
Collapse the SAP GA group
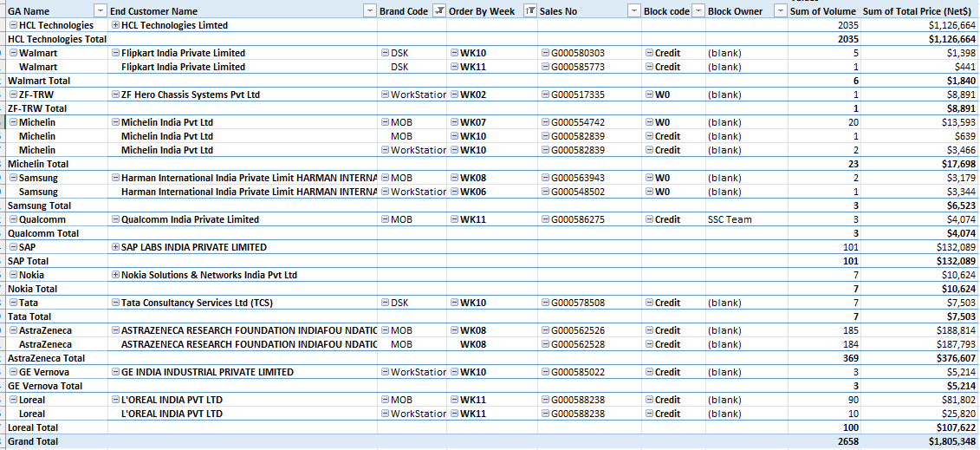[14, 247]
